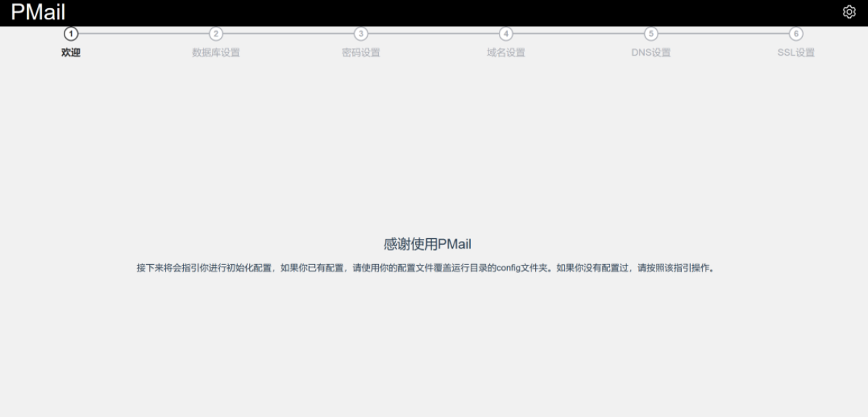Open the settings gear icon

point(849,12)
